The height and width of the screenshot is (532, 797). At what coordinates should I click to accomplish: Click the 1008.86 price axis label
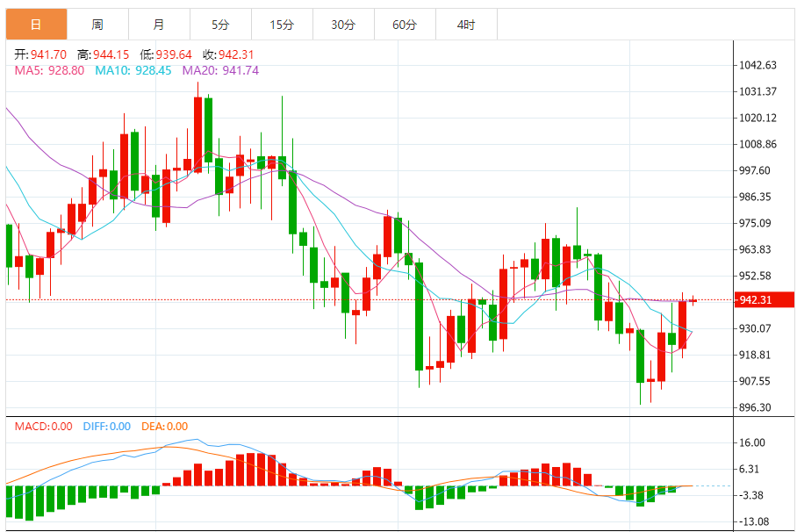tap(758, 145)
